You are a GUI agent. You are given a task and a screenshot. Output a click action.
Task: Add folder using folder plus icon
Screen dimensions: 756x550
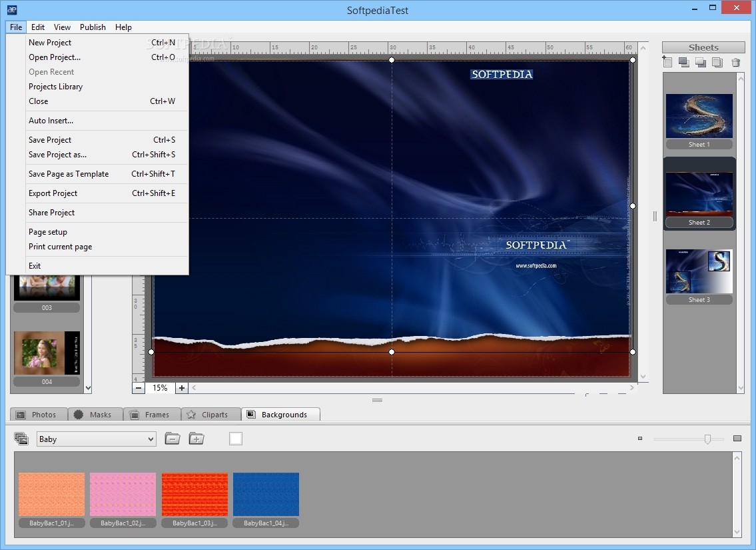[196, 439]
